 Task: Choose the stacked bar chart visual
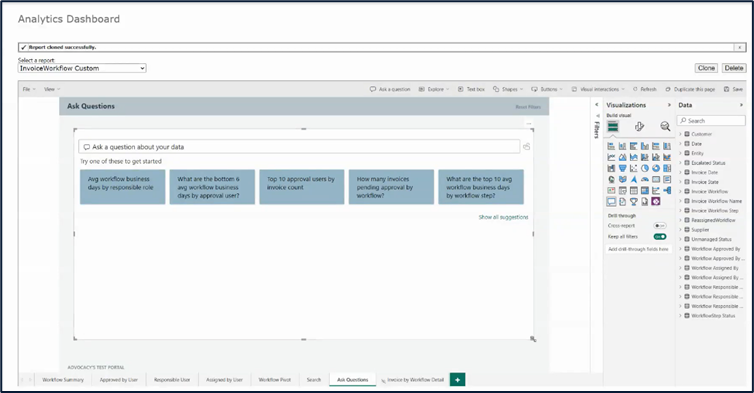[x=611, y=146]
